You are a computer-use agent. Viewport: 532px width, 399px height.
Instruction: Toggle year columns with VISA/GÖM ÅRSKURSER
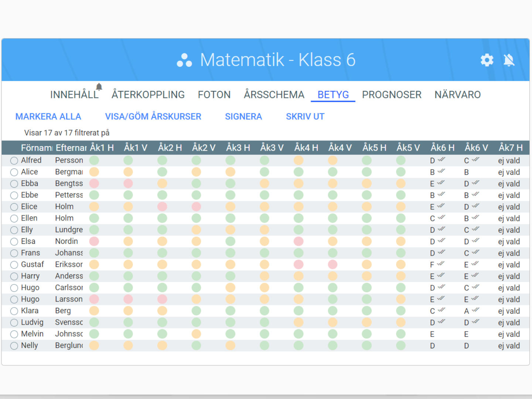[x=153, y=117]
